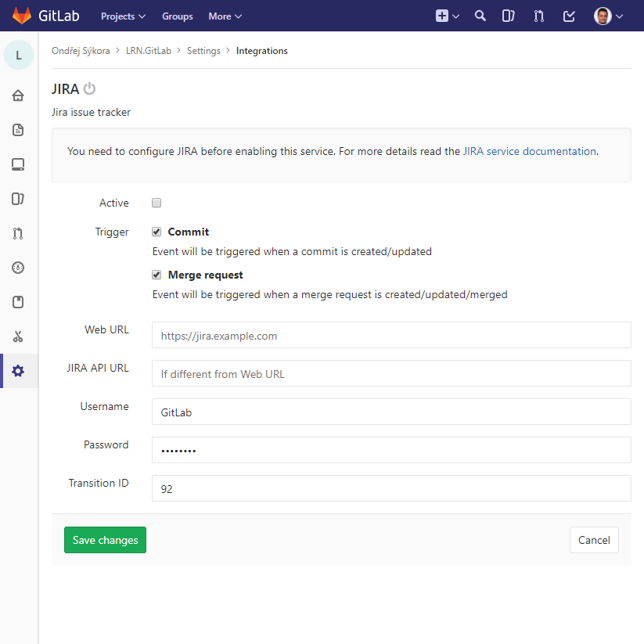Open merge requests icon in top bar
644x644 pixels.
click(x=538, y=16)
